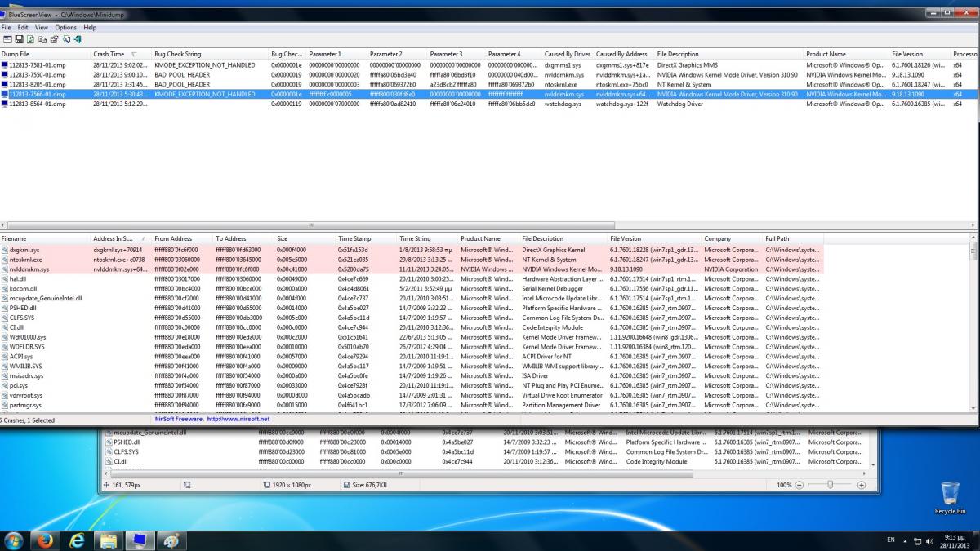This screenshot has height=551, width=980.
Task: Click zoom out minus in background window
Action: pos(800,485)
